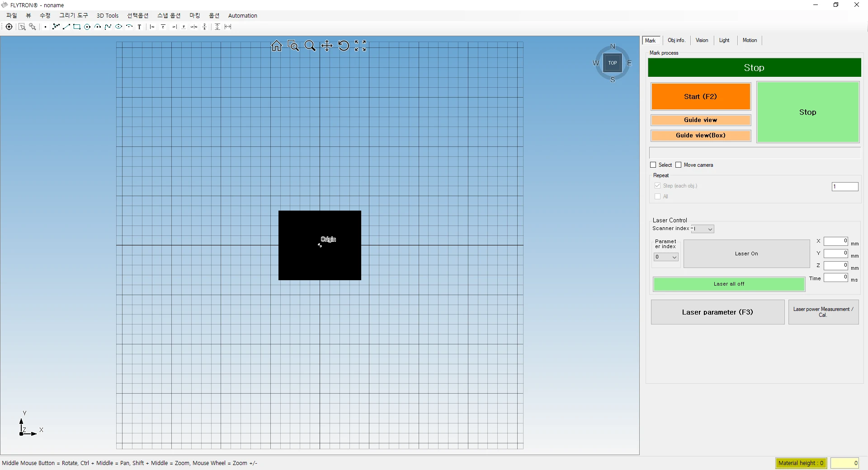Click the Time input field

point(835,277)
